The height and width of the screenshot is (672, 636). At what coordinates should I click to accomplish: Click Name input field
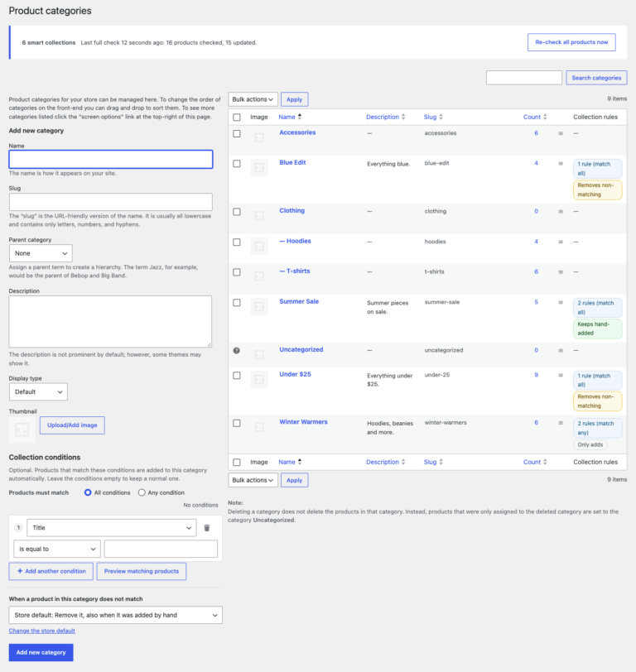111,160
